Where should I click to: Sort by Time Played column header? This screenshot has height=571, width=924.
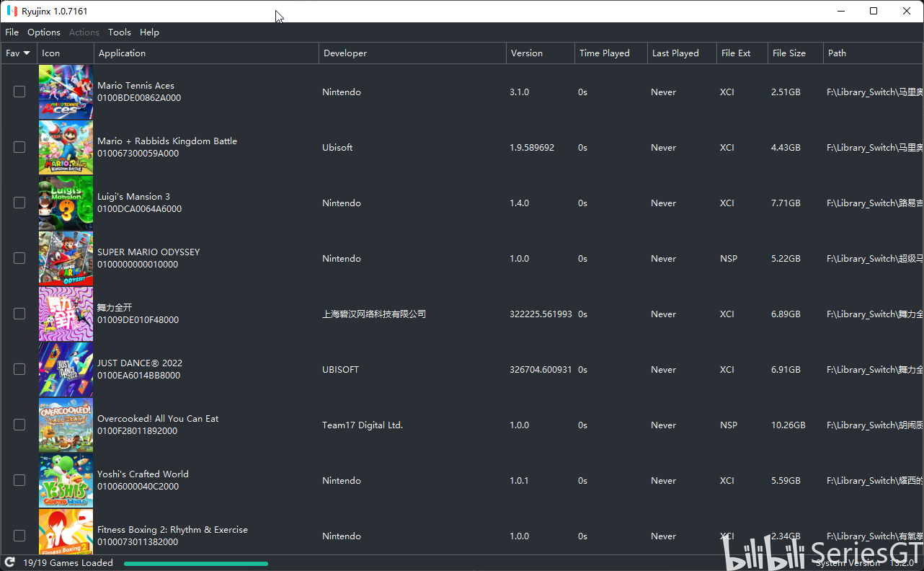pos(611,53)
